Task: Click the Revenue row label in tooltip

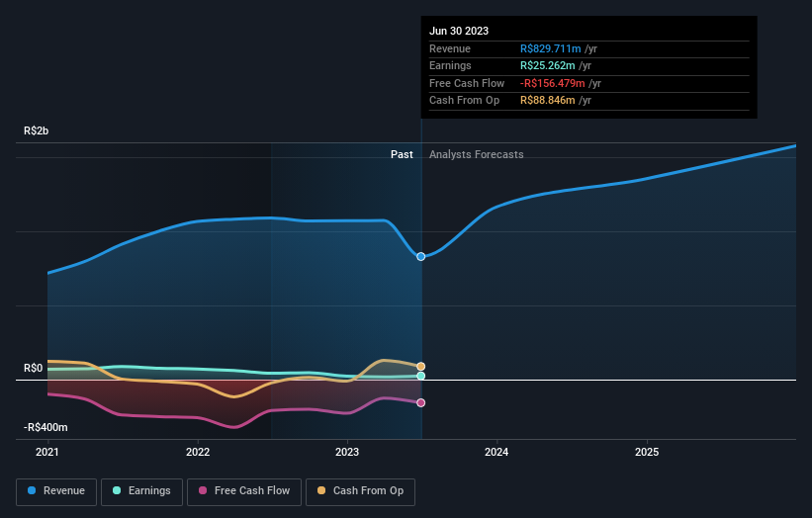Action: click(x=450, y=48)
